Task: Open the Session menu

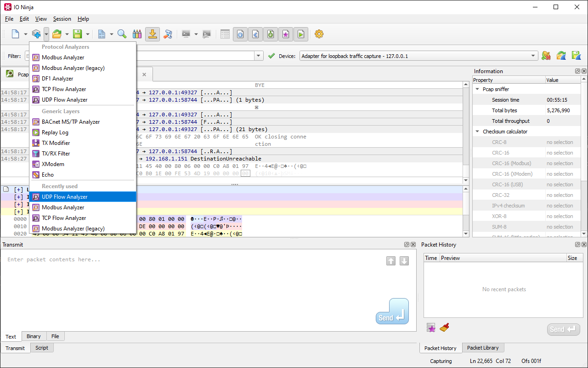Action: pyautogui.click(x=62, y=19)
